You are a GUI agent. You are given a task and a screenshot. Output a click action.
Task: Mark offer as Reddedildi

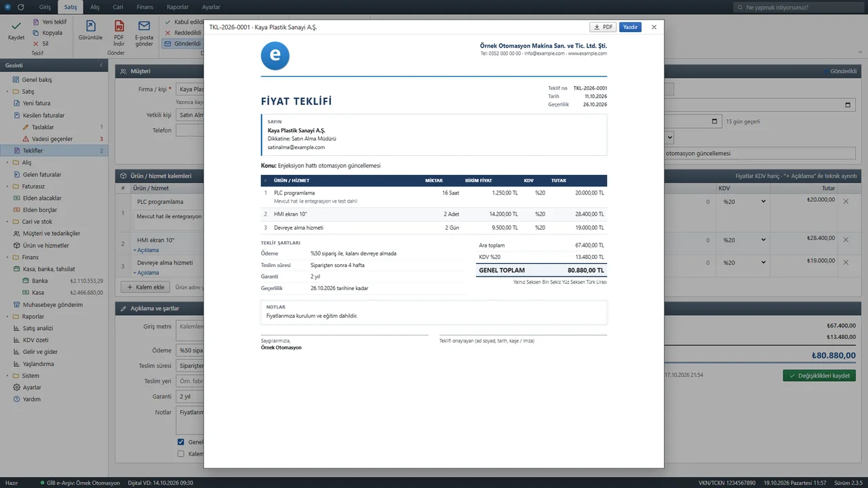(183, 33)
